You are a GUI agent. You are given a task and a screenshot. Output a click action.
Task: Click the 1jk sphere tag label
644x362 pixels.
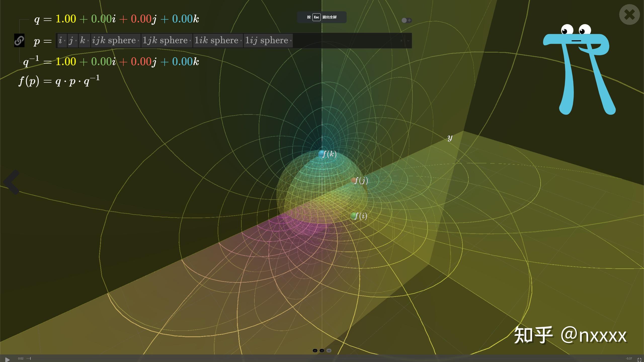[165, 40]
